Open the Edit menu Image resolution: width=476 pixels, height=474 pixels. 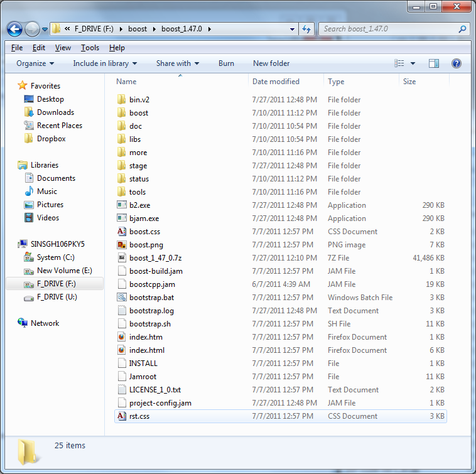coord(38,48)
